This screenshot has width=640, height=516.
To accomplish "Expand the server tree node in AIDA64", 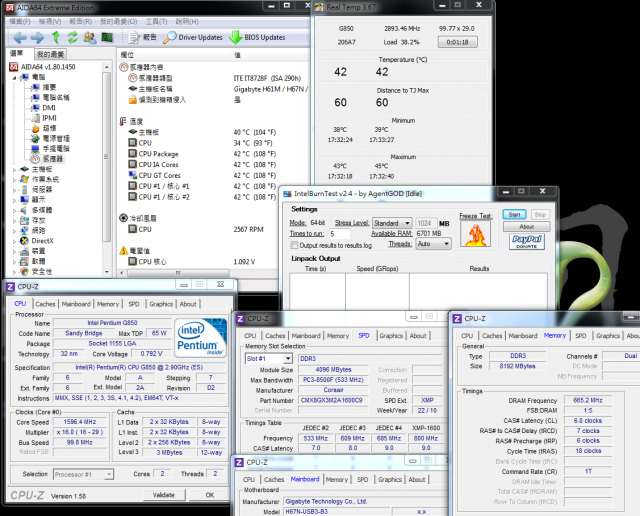I will pos(15,190).
